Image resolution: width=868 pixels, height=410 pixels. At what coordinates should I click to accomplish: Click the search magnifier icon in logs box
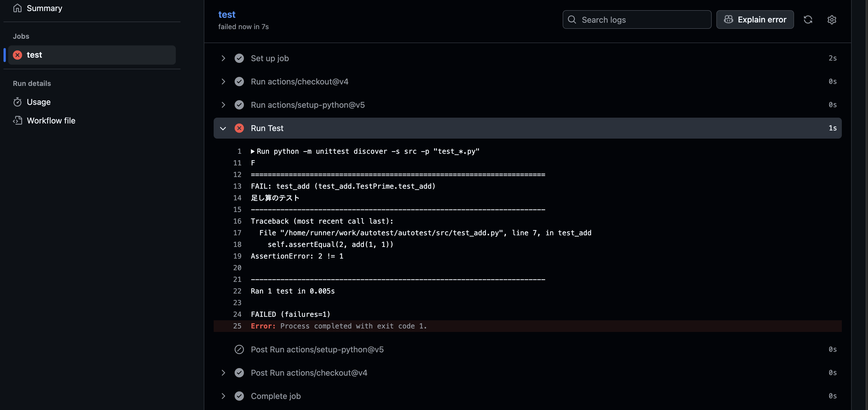[572, 20]
